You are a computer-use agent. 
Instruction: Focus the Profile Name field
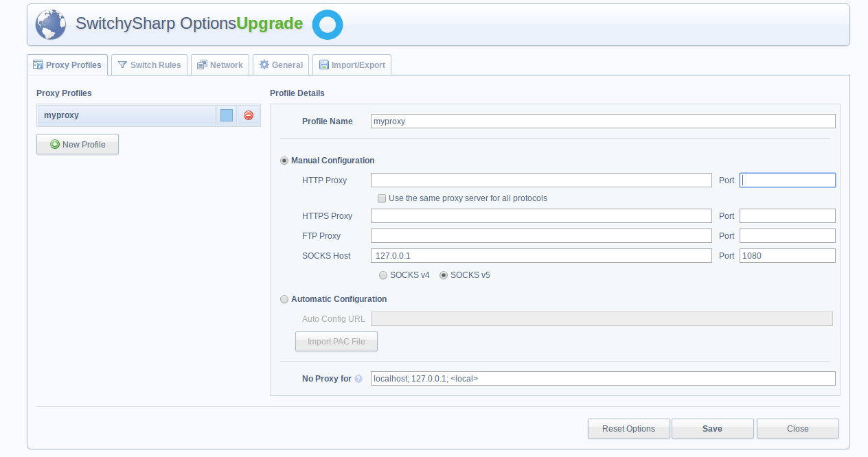point(603,121)
